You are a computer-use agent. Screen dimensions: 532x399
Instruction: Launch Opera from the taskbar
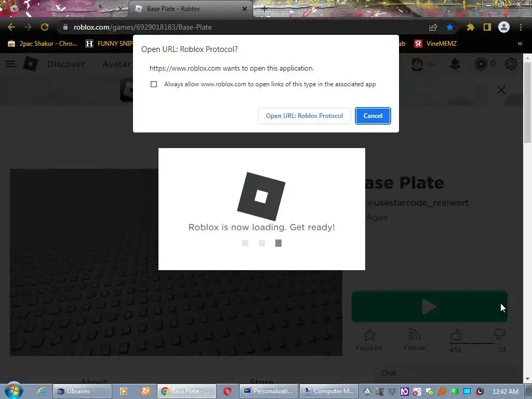pos(228,391)
